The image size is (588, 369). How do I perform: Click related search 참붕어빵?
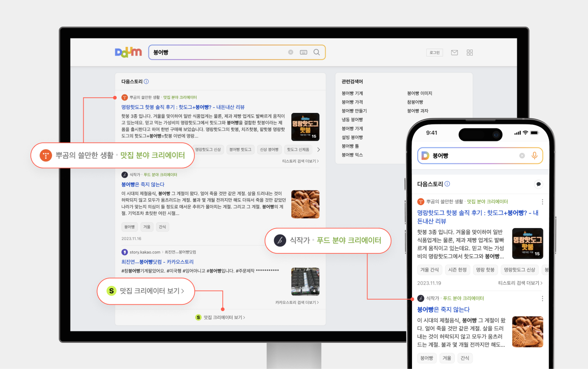click(415, 102)
